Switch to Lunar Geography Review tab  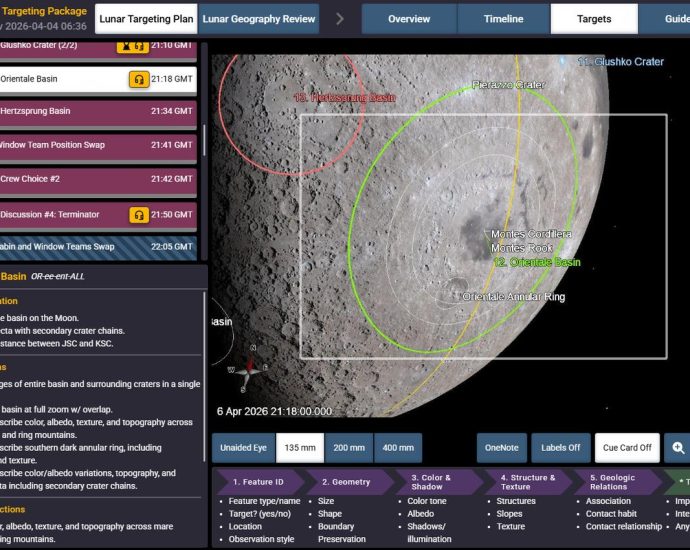pos(259,19)
